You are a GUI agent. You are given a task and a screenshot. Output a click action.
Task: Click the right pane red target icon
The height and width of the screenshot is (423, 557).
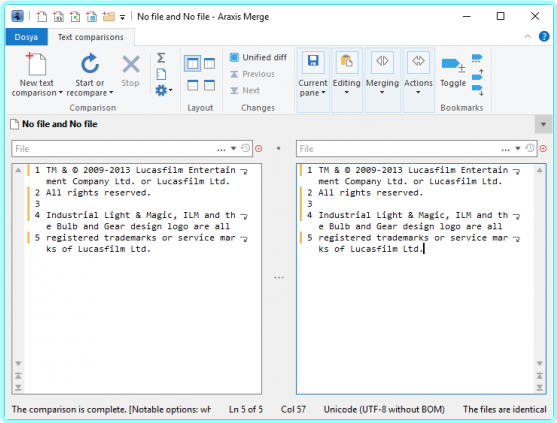pyautogui.click(x=543, y=148)
